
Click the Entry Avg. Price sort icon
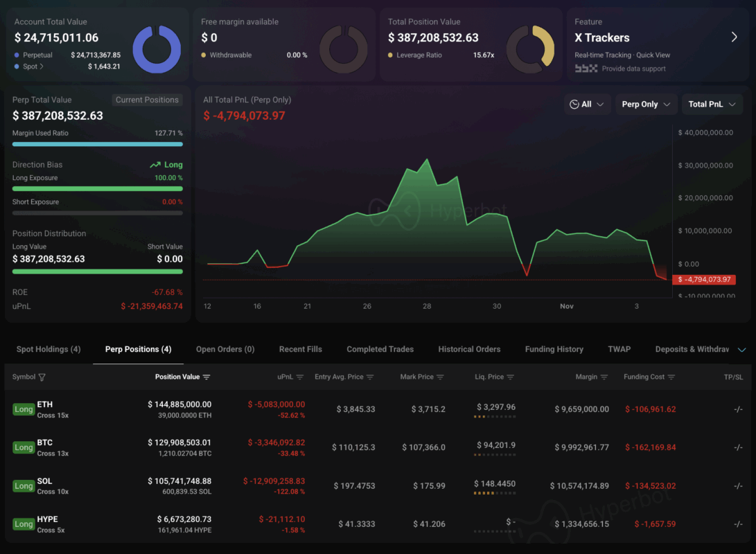[x=370, y=377]
